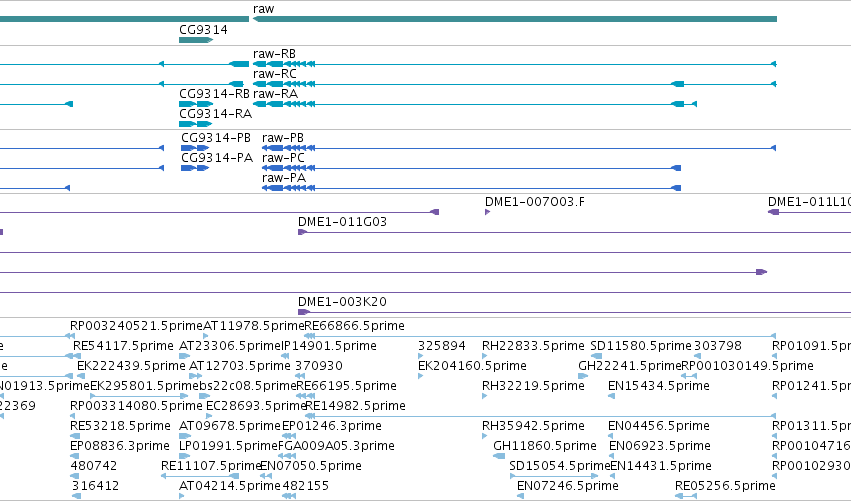
Task: Click the teal raw gene bar
Action: pos(515,19)
